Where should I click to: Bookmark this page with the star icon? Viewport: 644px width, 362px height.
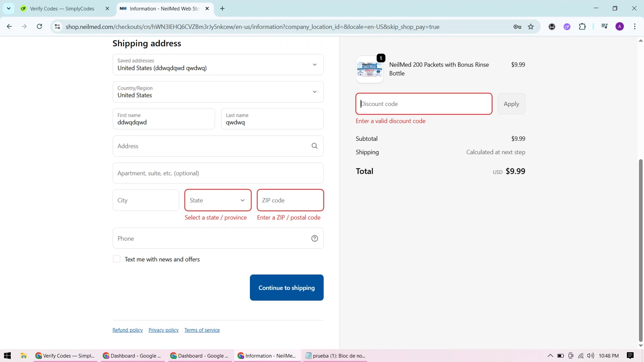coord(531,27)
